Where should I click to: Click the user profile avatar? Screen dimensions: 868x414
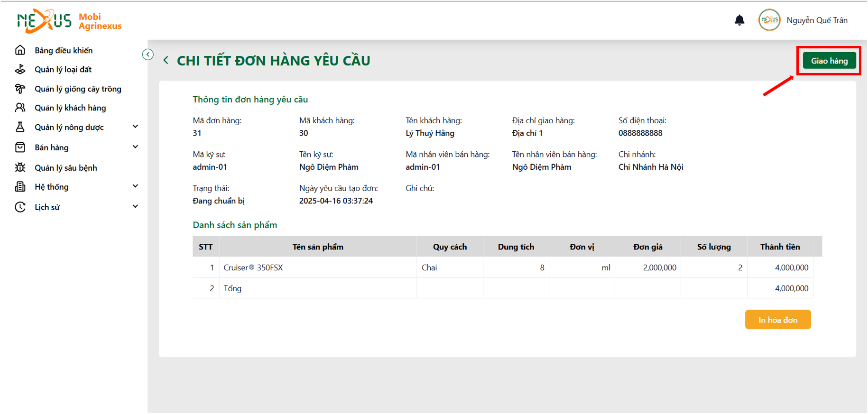click(x=769, y=20)
